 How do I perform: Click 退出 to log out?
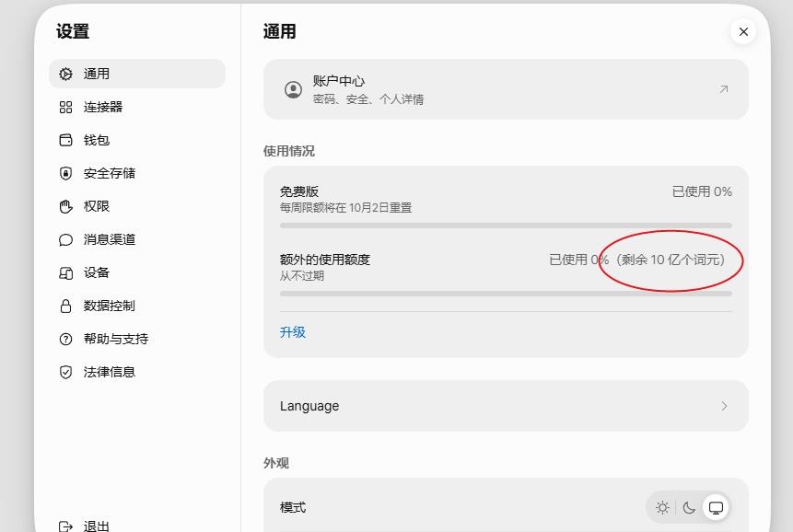tap(96, 526)
